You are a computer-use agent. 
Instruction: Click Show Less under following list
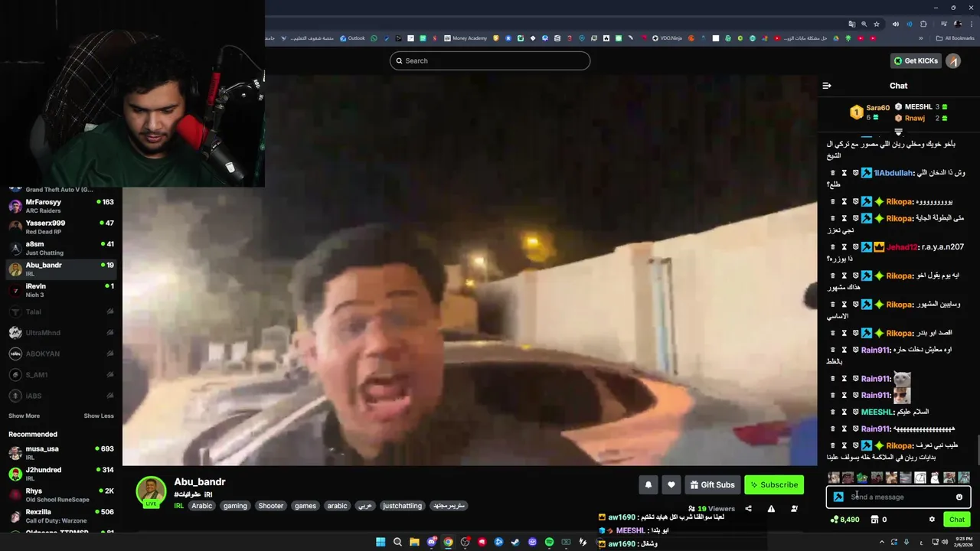tap(99, 416)
